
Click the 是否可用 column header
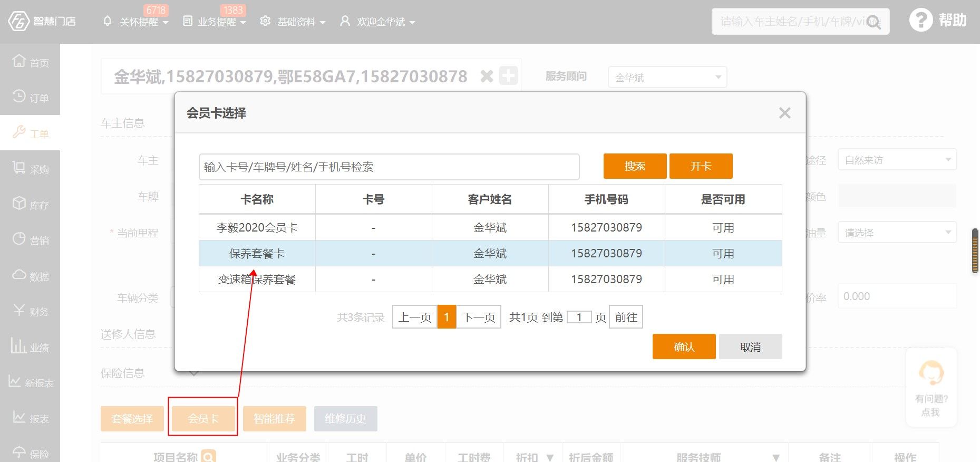click(x=723, y=199)
